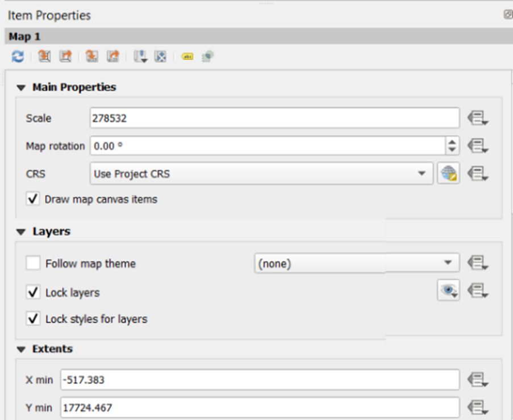This screenshot has width=513, height=420.
Task: Set map scale to match main canvas scale
Action: pyautogui.click(x=91, y=56)
